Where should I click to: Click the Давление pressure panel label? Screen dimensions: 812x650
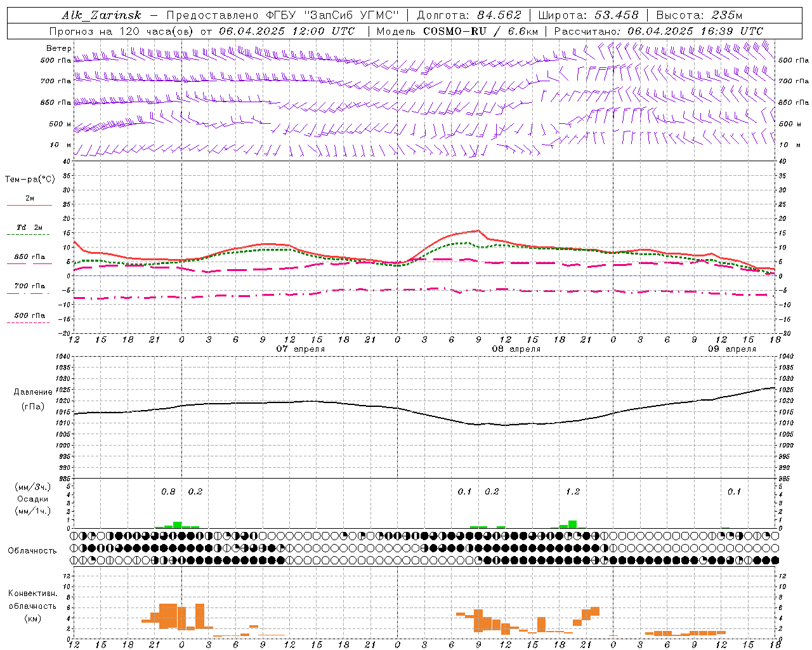pyautogui.click(x=33, y=392)
